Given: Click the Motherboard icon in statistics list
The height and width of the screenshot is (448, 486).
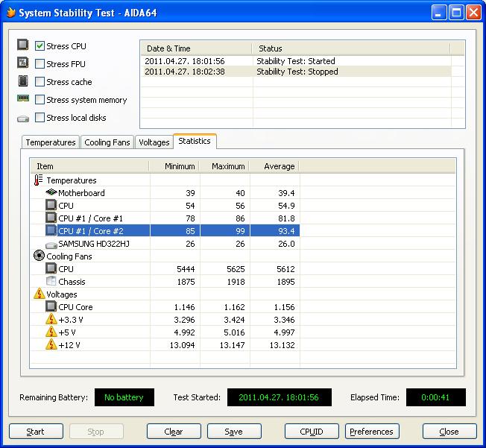Looking at the screenshot, I should click(x=51, y=192).
